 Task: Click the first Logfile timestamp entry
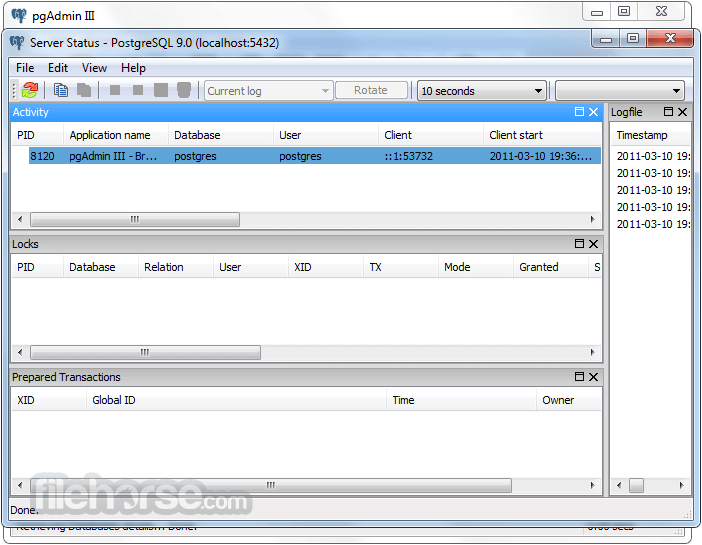[653, 156]
